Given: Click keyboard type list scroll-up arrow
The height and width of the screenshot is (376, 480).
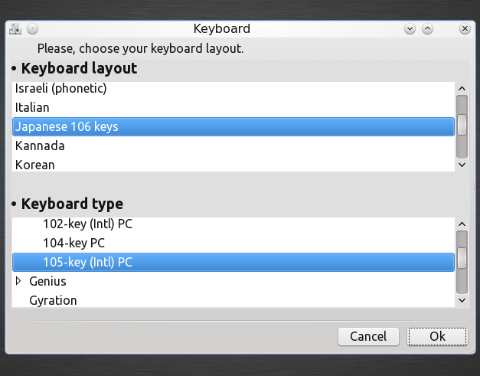Looking at the screenshot, I should (462, 224).
